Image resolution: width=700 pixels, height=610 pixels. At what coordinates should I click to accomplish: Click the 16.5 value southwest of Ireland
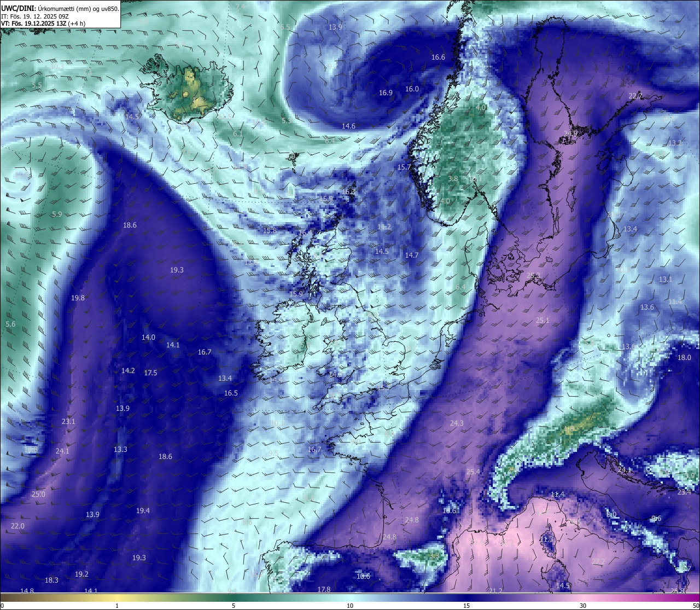click(231, 393)
